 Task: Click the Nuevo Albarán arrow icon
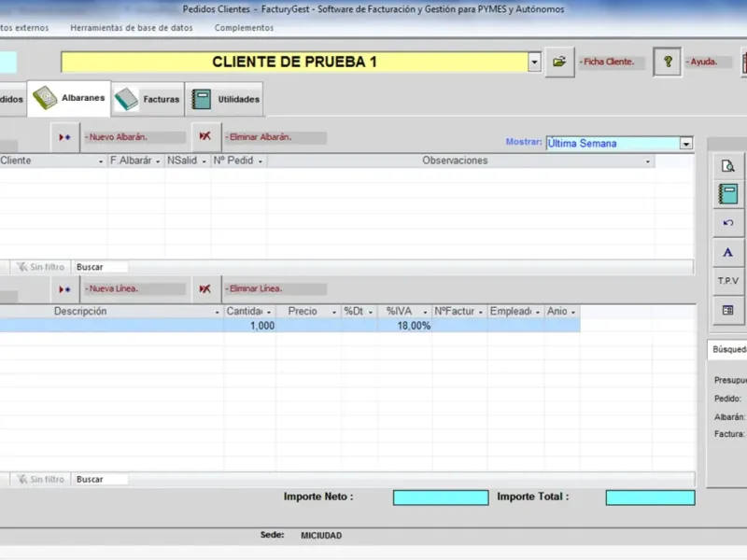pyautogui.click(x=64, y=137)
